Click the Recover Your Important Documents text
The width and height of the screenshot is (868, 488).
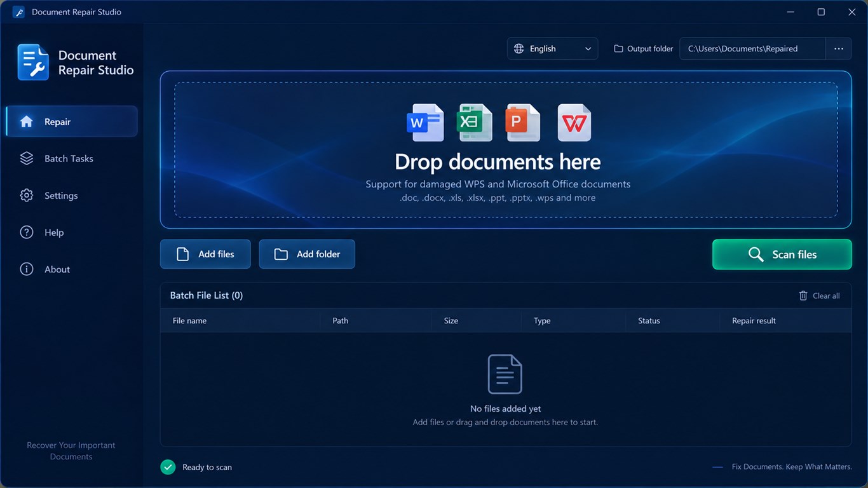tap(71, 451)
